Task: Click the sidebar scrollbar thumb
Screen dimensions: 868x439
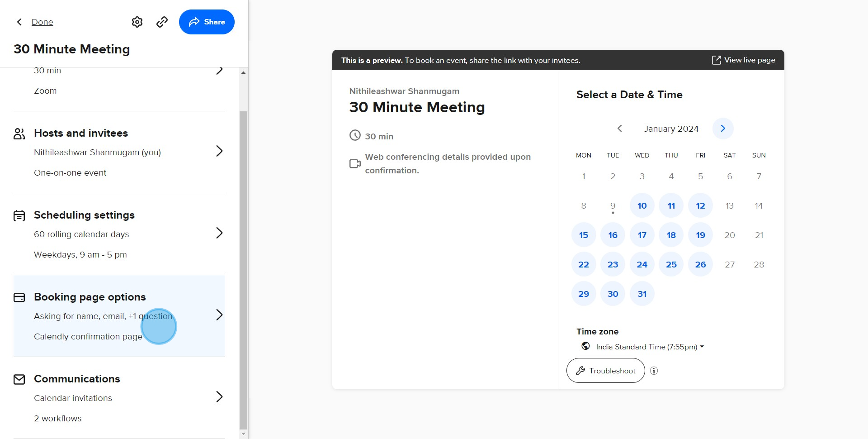Action: pyautogui.click(x=243, y=270)
